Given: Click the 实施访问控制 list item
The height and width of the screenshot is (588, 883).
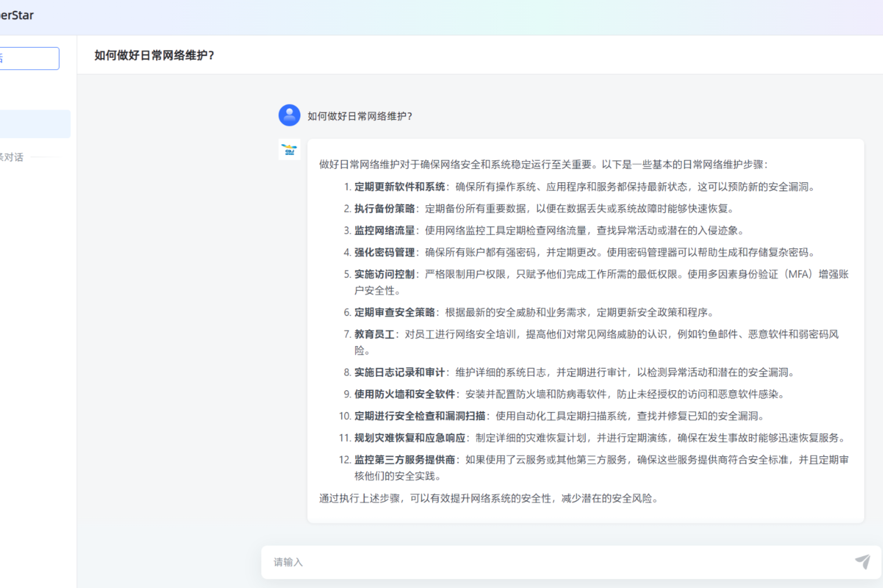Looking at the screenshot, I should (x=596, y=282).
